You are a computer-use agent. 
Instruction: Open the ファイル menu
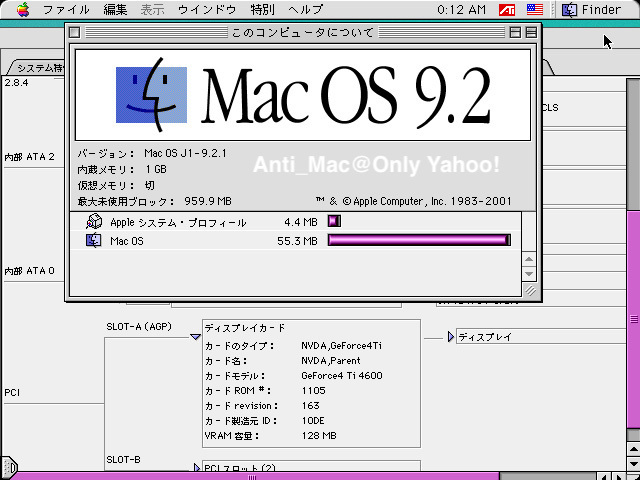coord(66,9)
